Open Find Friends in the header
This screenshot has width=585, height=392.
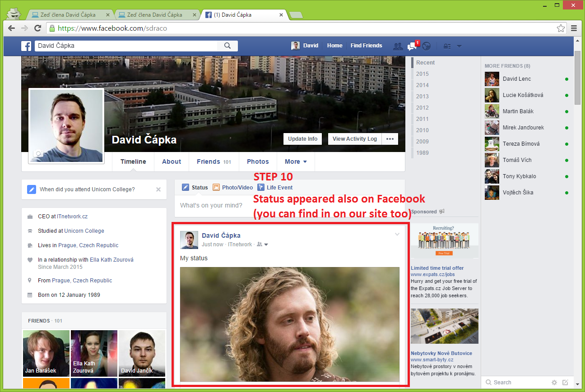click(367, 46)
